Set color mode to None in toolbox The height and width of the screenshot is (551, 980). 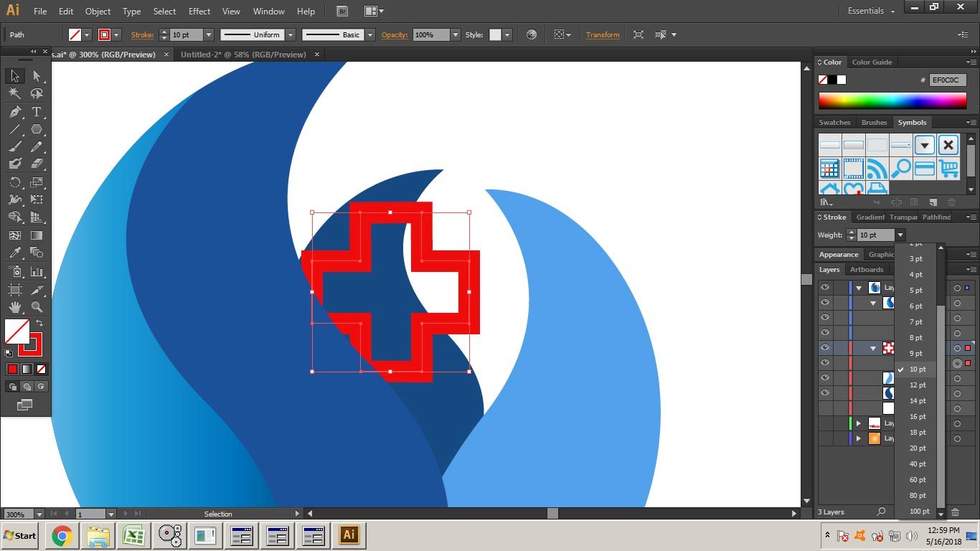coord(41,369)
